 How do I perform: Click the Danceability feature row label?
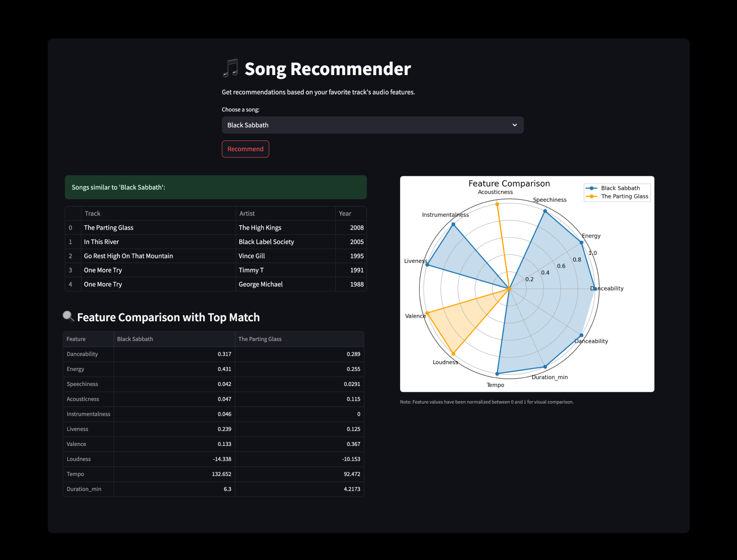coord(82,354)
